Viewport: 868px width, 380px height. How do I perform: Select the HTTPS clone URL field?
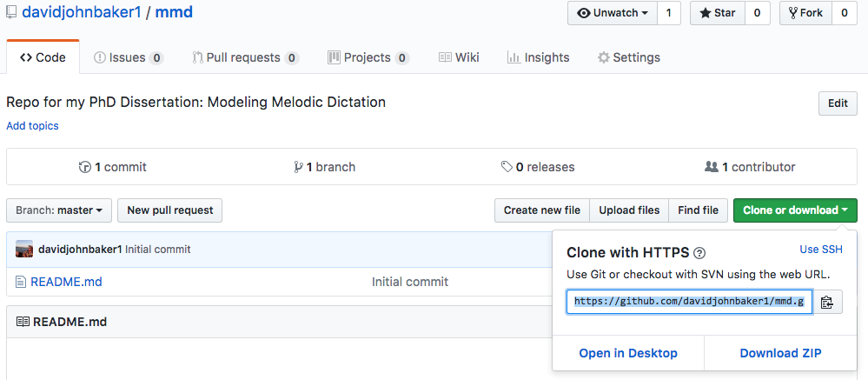689,302
